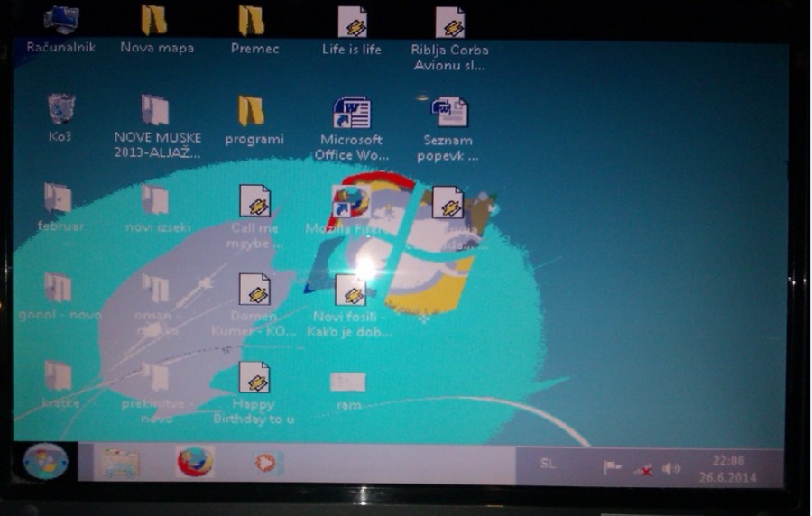
Task: Select the Riblja Corba Avionu file
Action: tap(449, 23)
